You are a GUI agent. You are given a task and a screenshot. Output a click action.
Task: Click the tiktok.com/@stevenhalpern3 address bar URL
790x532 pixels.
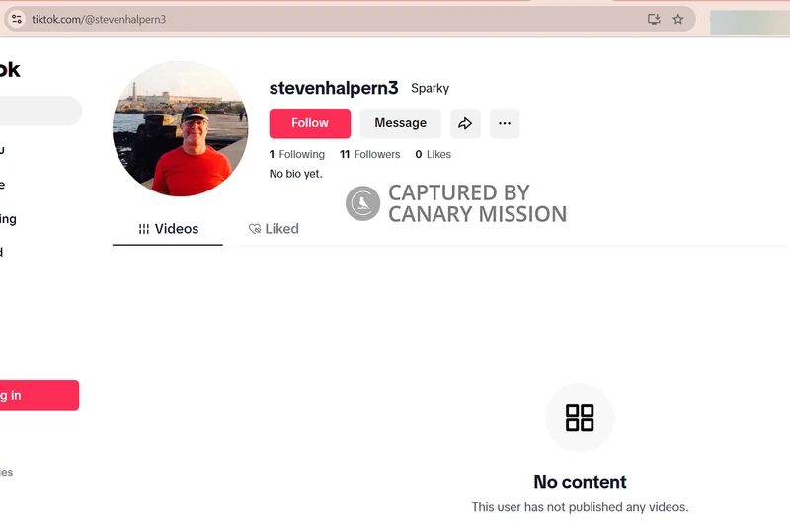pos(99,19)
